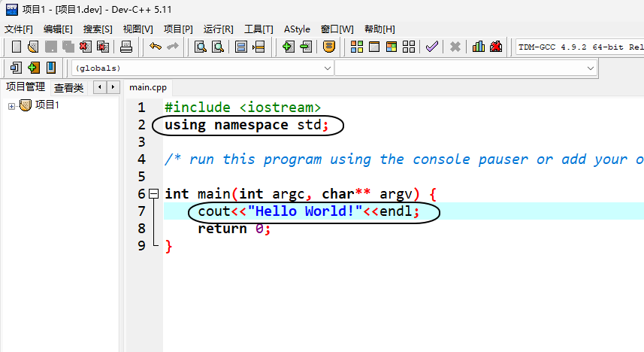Collapse the main function fold at line 6
The image size is (644, 352).
coord(153,194)
